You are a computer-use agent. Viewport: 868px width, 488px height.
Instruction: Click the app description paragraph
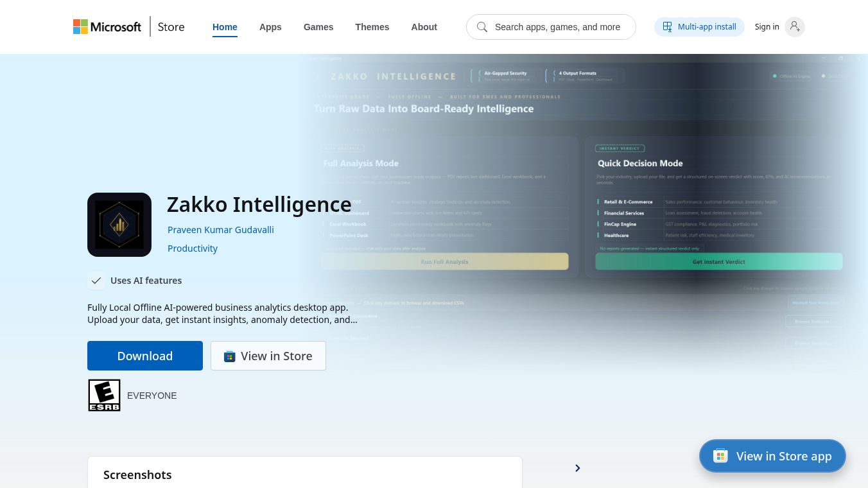pos(223,313)
